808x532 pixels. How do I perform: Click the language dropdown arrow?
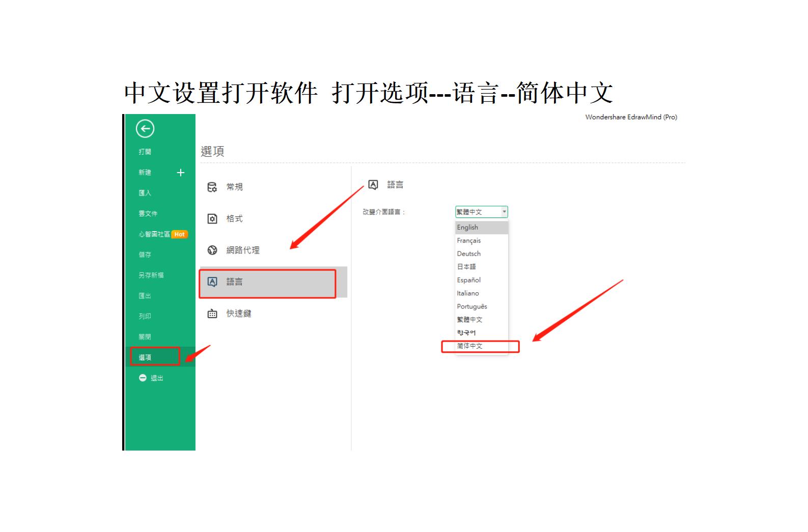click(504, 212)
